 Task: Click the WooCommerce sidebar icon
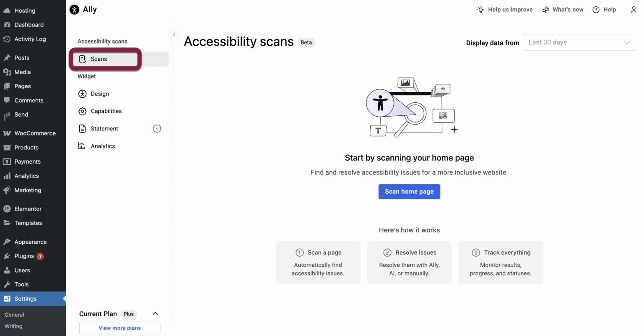(x=7, y=133)
